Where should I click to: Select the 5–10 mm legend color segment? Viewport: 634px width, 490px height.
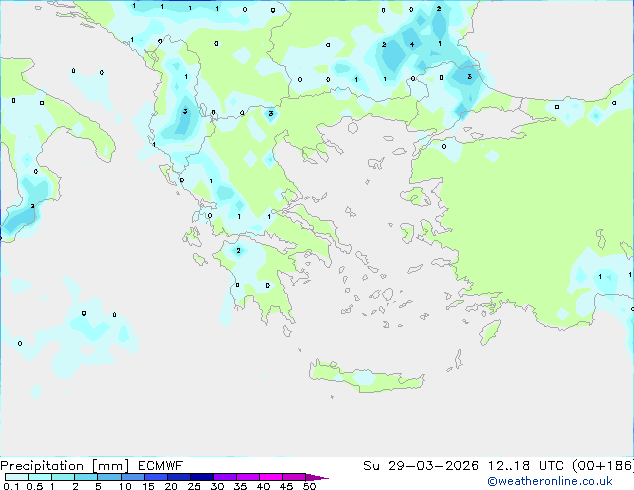click(109, 477)
